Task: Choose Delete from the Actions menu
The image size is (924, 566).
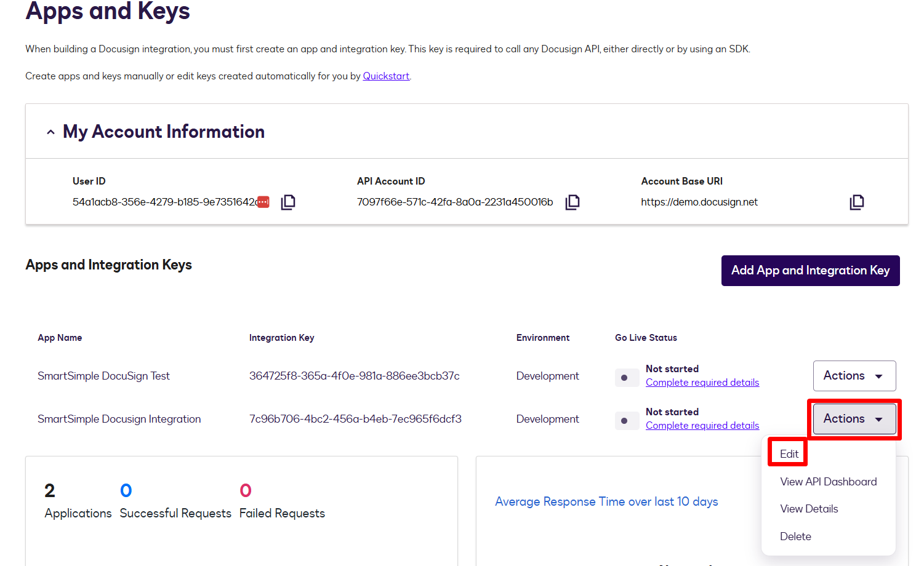Action: coord(795,536)
